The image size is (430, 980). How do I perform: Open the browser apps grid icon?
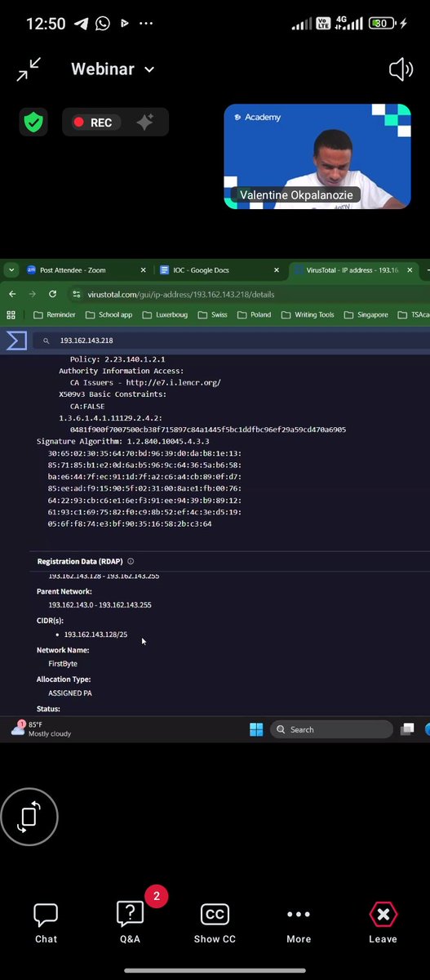pos(11,314)
